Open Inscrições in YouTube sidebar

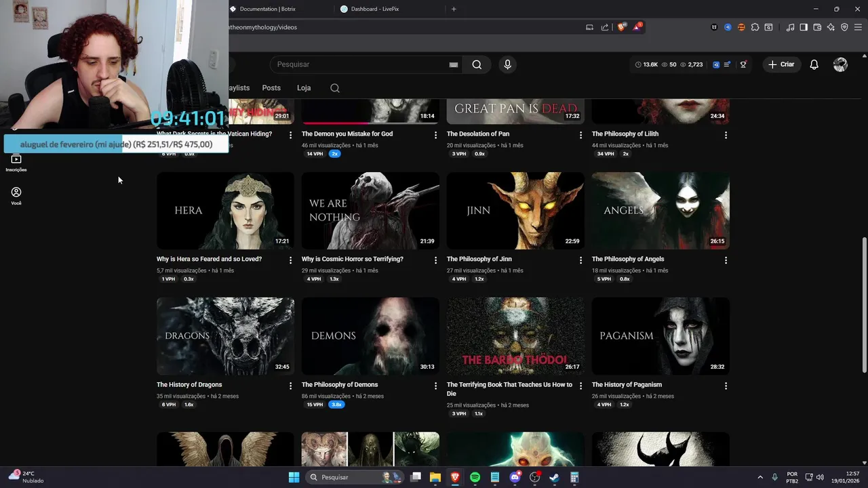[16, 163]
